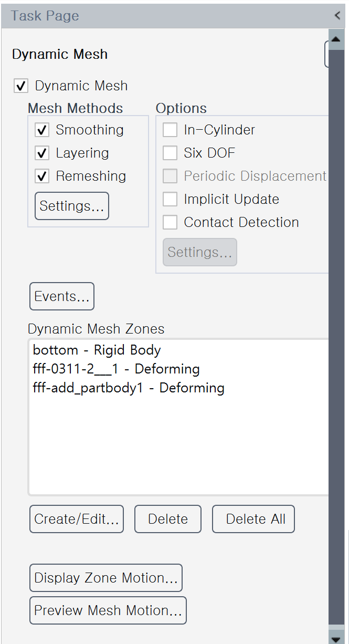Collapse the Task Page panel arrow
Viewport: 349px width, 644px height.
(x=337, y=15)
